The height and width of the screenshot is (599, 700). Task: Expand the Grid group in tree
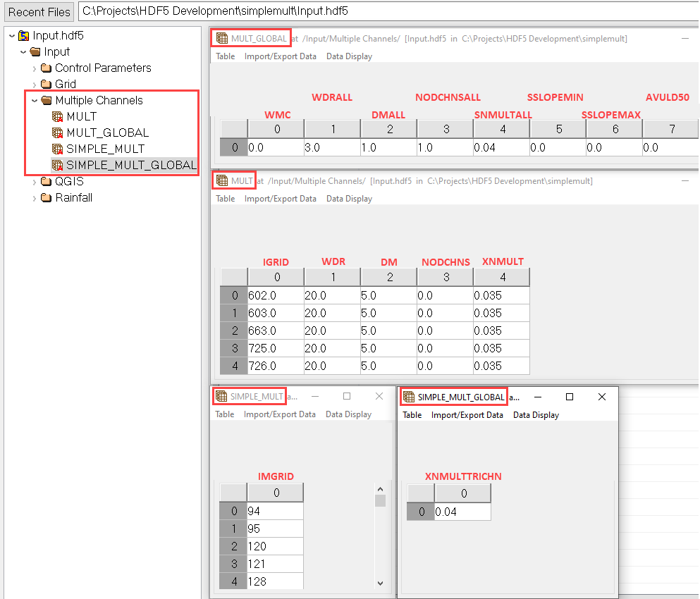coord(35,85)
